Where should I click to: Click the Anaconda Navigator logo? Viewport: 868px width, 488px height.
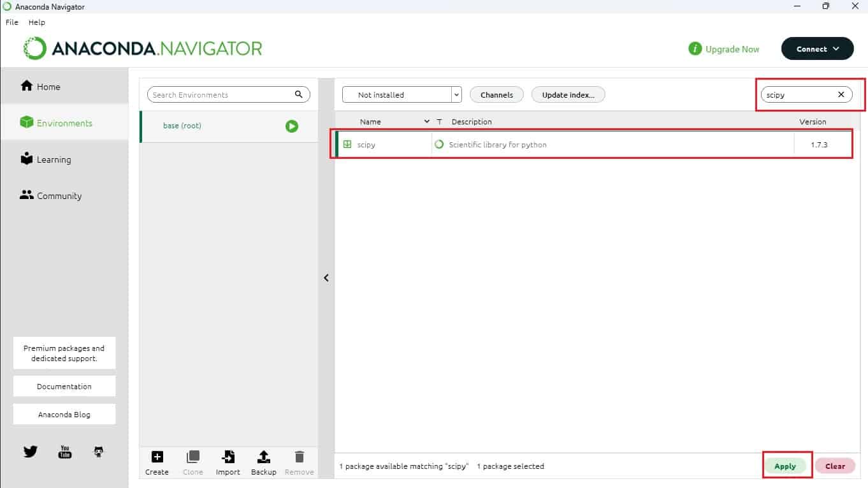coord(143,49)
